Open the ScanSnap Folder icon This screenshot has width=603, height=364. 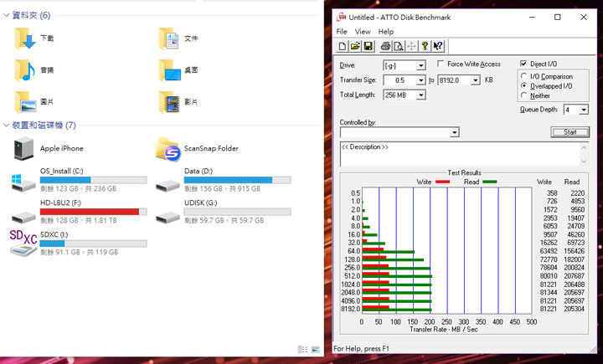click(169, 149)
